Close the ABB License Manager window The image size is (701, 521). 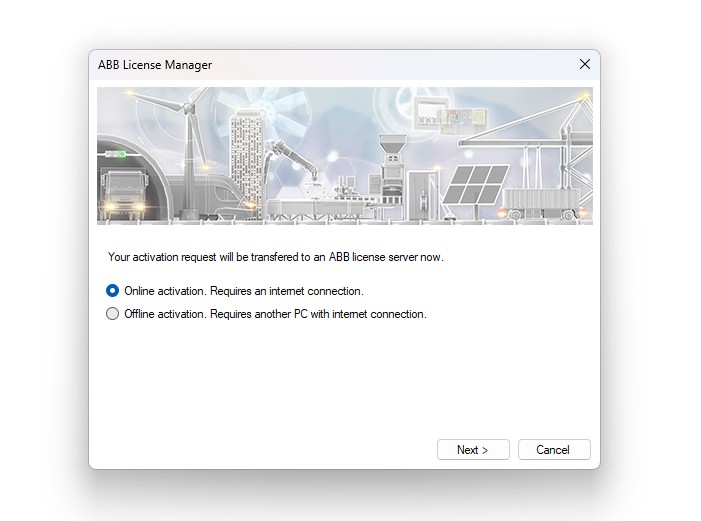(585, 64)
